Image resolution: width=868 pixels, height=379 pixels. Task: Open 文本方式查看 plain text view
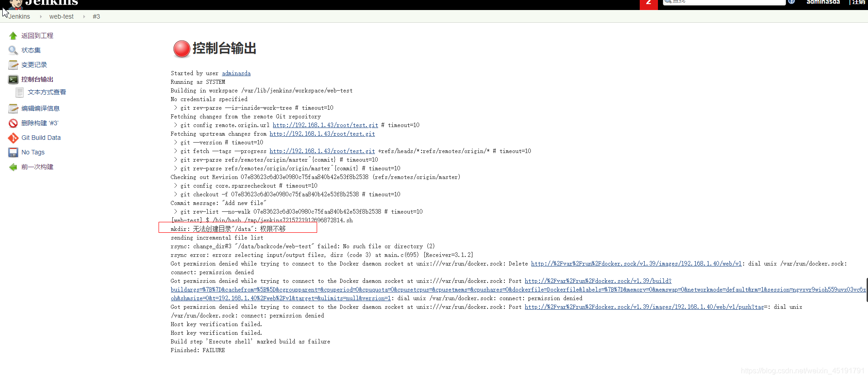[47, 92]
